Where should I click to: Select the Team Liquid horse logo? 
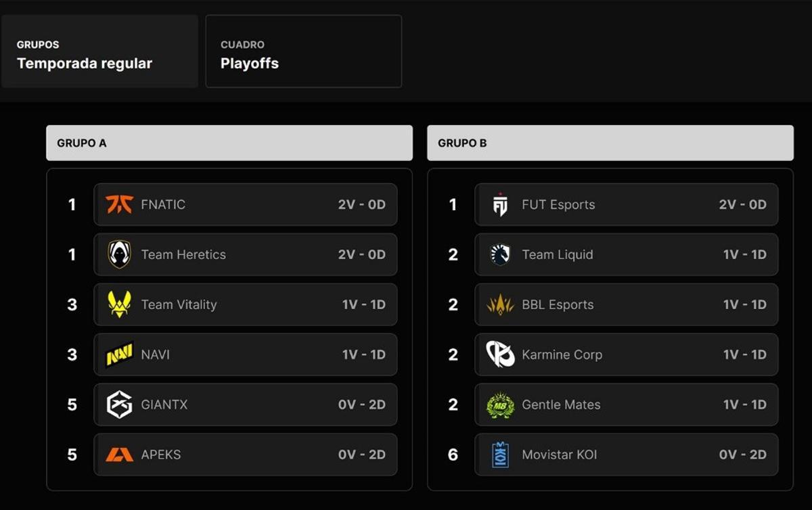(x=500, y=254)
